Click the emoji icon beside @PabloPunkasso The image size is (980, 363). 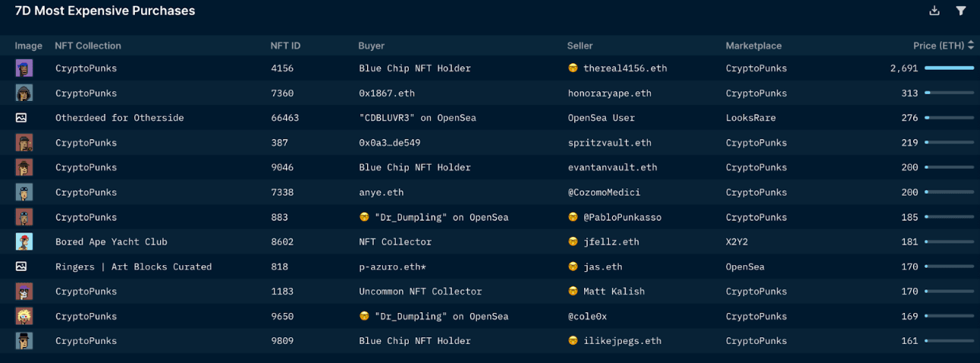(x=573, y=217)
